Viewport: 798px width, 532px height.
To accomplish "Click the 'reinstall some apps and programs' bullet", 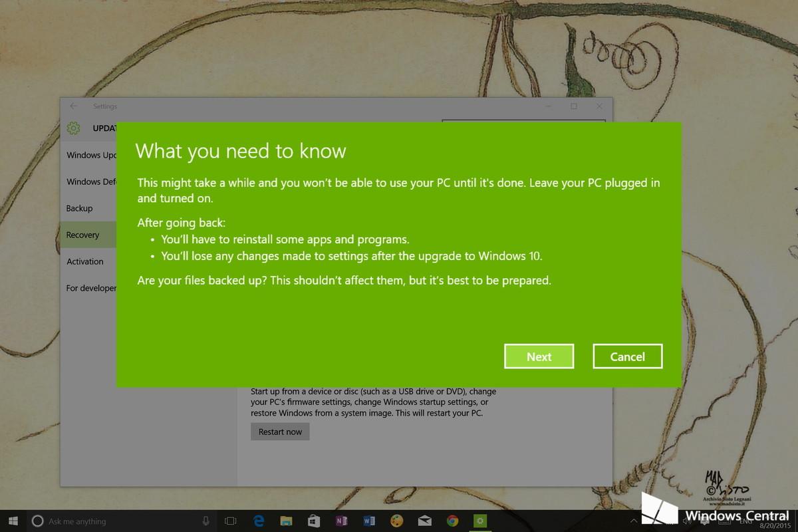I will click(285, 239).
